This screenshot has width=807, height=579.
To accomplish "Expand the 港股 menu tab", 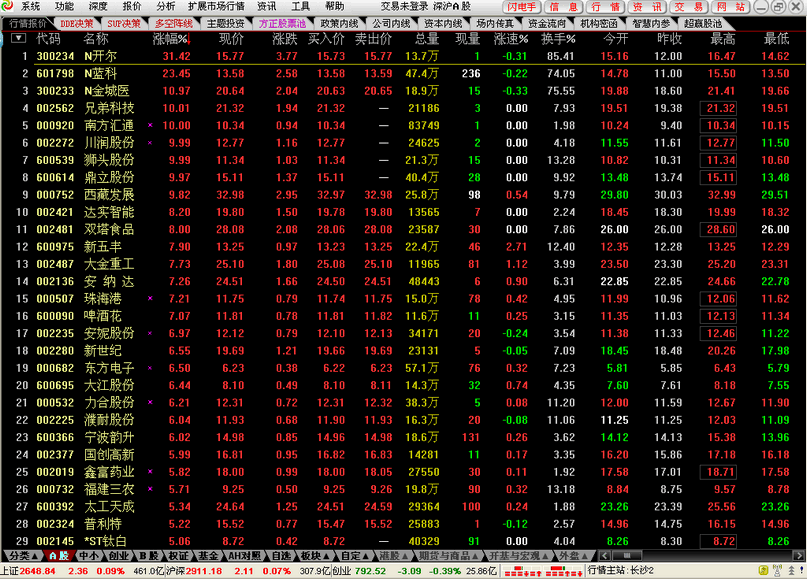I will (393, 556).
